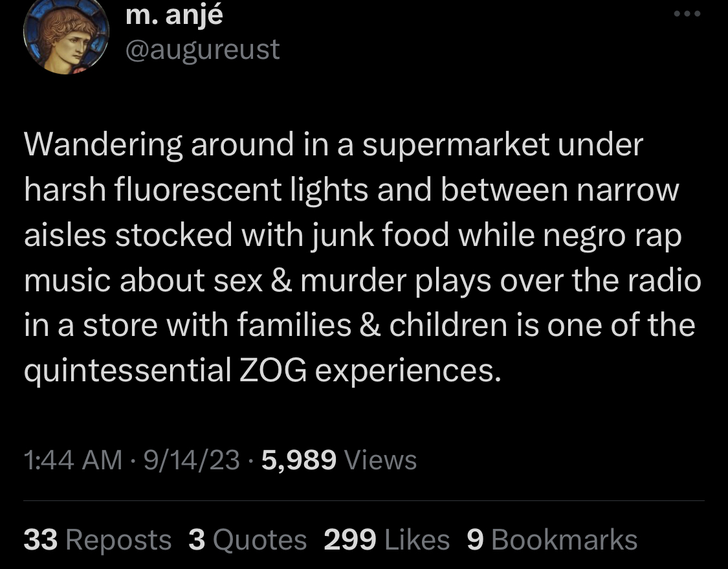728x569 pixels.
Task: Open the Views analytics label
Action: click(x=381, y=460)
